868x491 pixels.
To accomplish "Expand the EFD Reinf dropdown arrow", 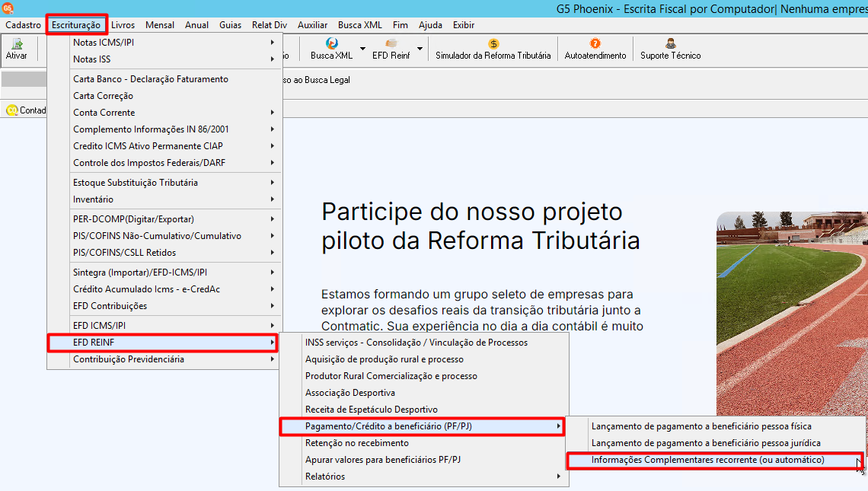I will coord(420,49).
